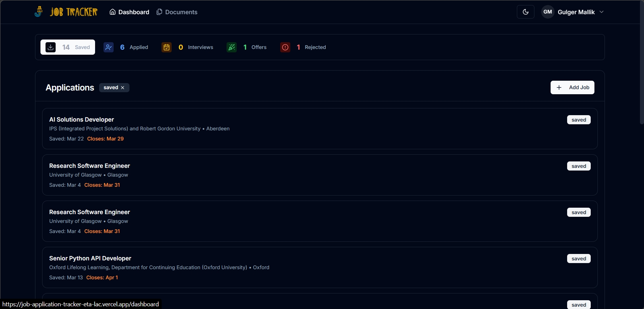Select the 14 Saved filter tab
This screenshot has height=309, width=644.
(x=68, y=47)
